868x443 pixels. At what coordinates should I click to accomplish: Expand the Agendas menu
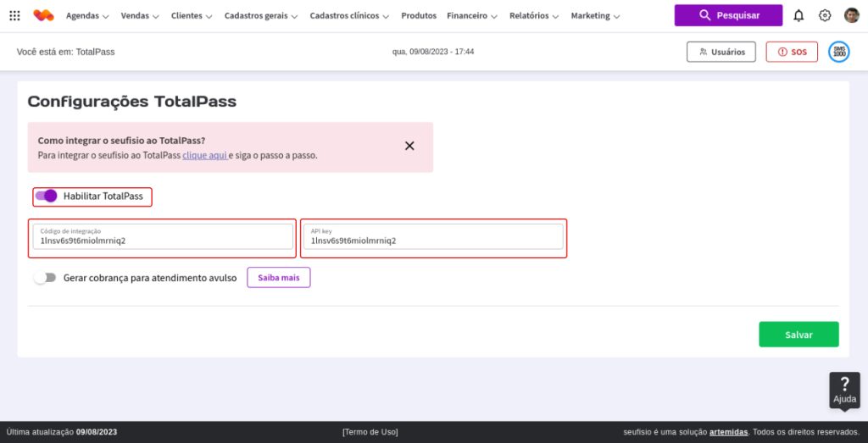(87, 16)
